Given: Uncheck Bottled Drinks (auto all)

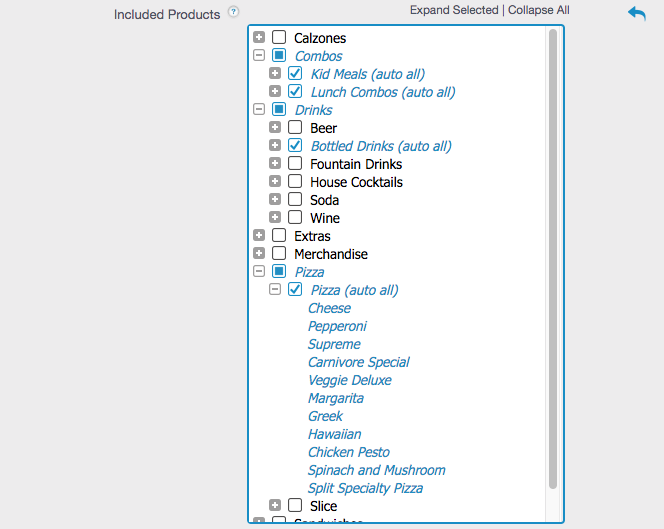Looking at the screenshot, I should pyautogui.click(x=295, y=146).
